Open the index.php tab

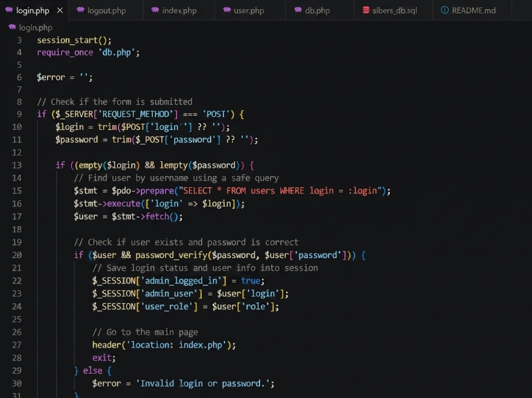pos(179,10)
